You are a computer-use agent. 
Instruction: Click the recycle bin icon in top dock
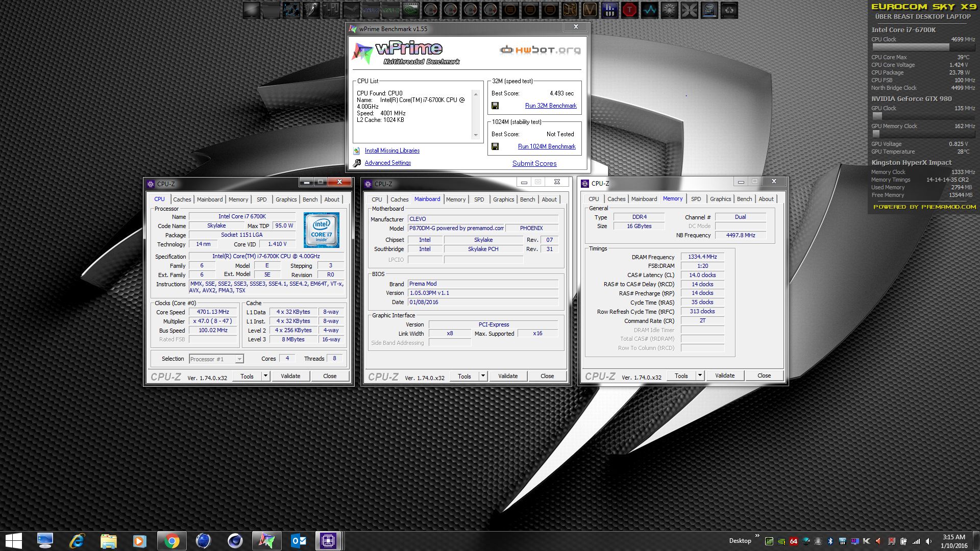point(729,10)
